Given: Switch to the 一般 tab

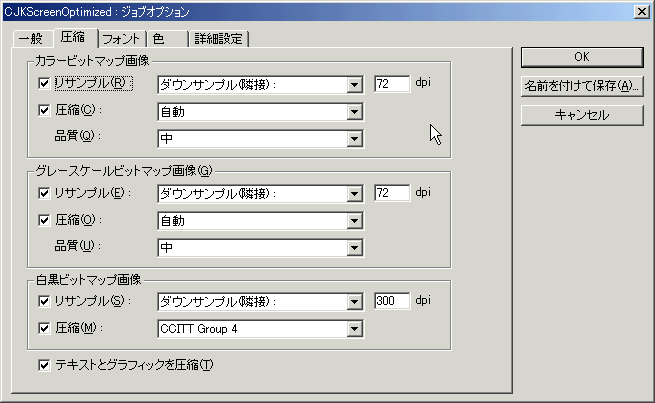Looking at the screenshot, I should (31, 39).
